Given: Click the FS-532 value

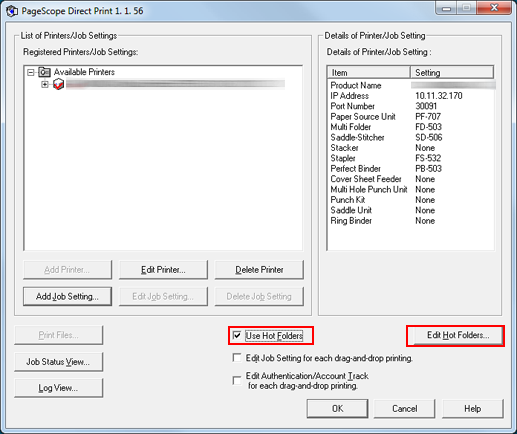Looking at the screenshot, I should click(428, 158).
